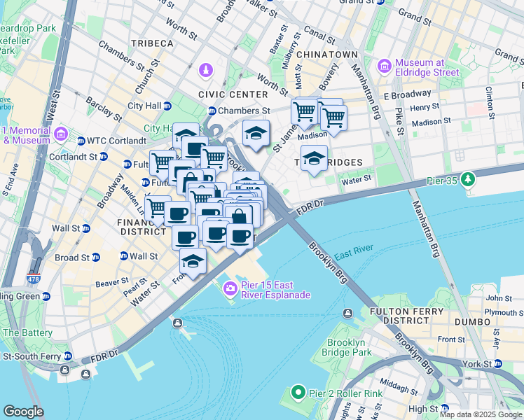Click the Grand St MTA subway icon
Image resolution: width=524 pixels, height=420 pixels.
click(x=380, y=1)
